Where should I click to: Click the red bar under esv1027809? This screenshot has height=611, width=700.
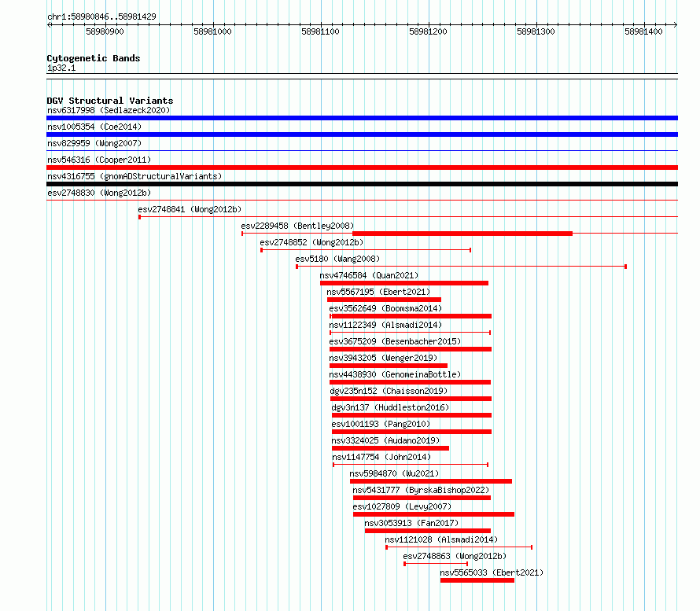coord(433,514)
